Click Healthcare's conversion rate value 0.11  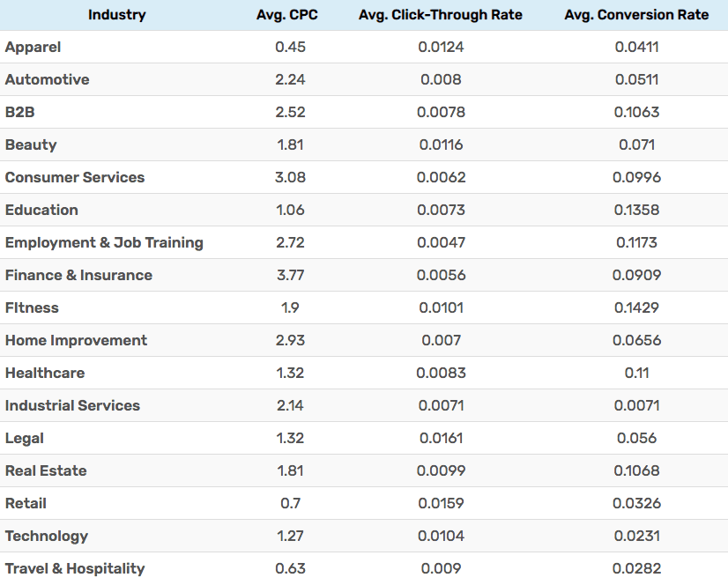636,373
